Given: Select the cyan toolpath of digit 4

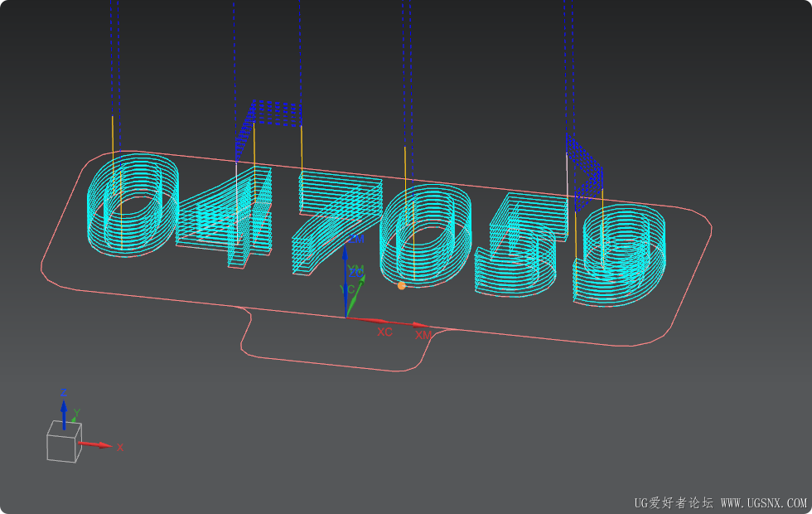Looking at the screenshot, I should [225, 217].
